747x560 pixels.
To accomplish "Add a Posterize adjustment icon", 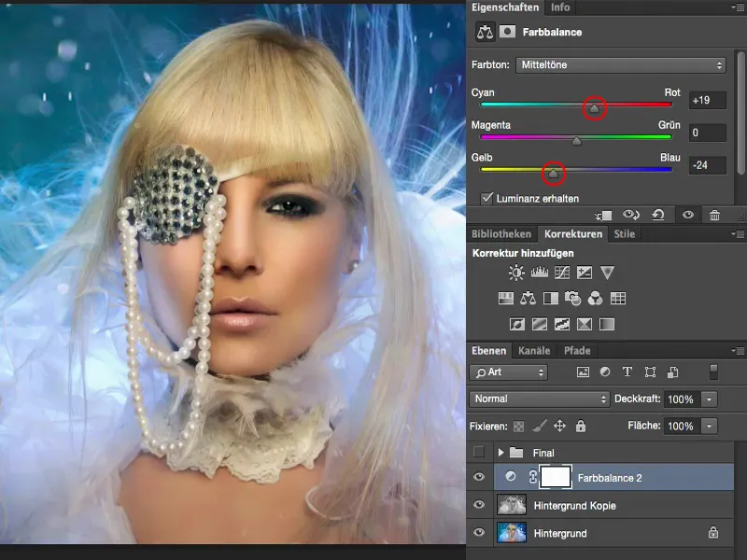I will (540, 324).
